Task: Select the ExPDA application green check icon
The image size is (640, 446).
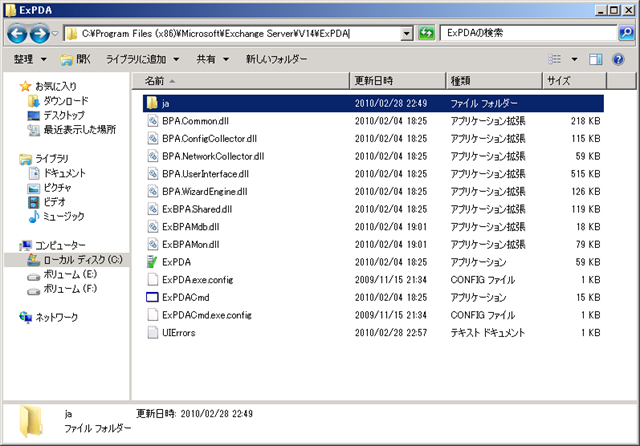Action: point(152,262)
